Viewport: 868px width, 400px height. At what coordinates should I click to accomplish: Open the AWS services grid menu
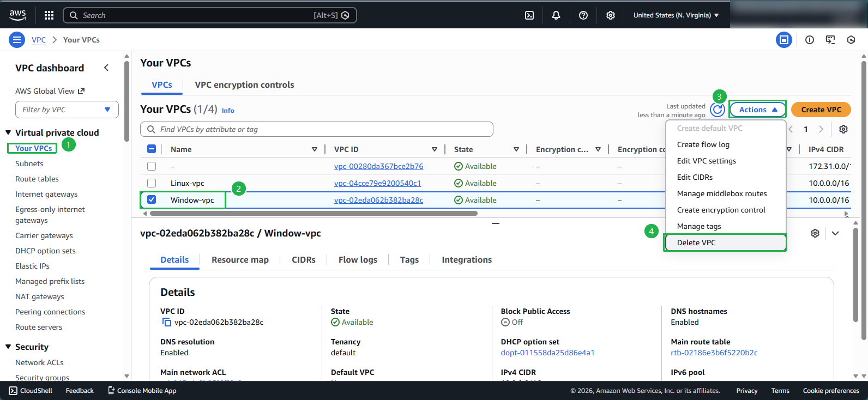(49, 15)
